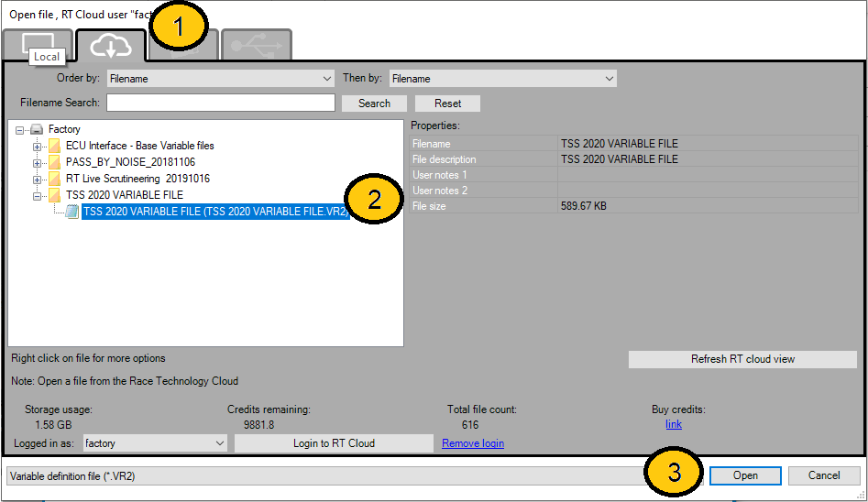Click the PASS_BY_NOISE_20181106 folder icon
868x502 pixels.
(x=55, y=162)
